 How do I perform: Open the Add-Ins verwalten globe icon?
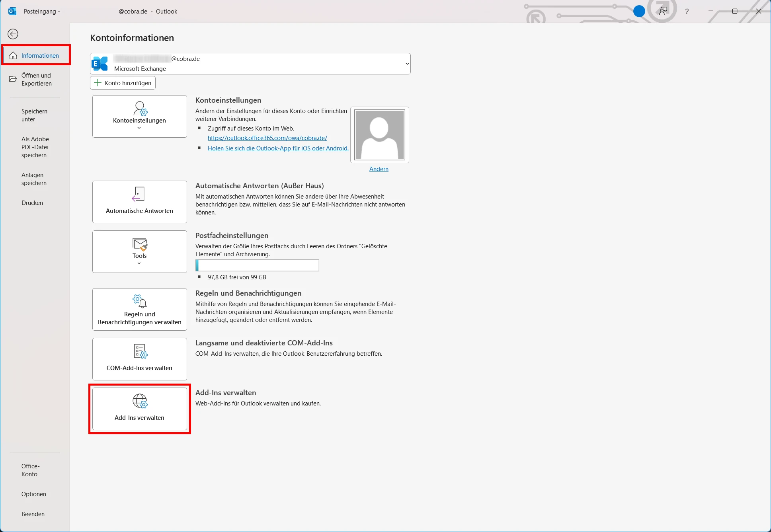[139, 401]
